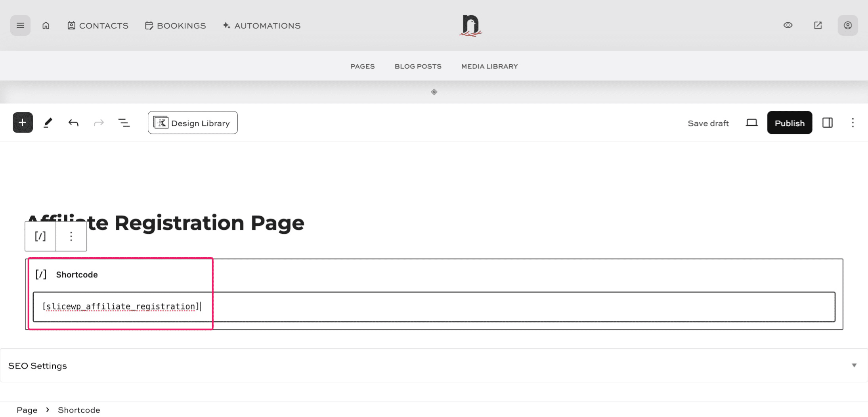
Task: Click the home icon in top bar
Action: [x=46, y=25]
